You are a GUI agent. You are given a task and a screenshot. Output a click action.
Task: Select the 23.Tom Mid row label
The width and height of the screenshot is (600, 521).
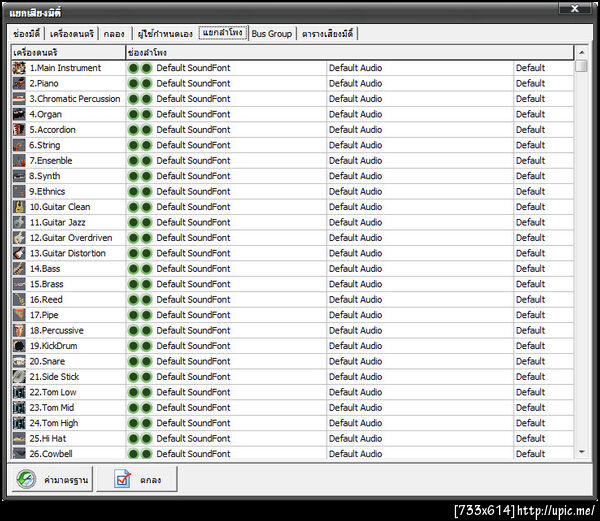coord(52,407)
